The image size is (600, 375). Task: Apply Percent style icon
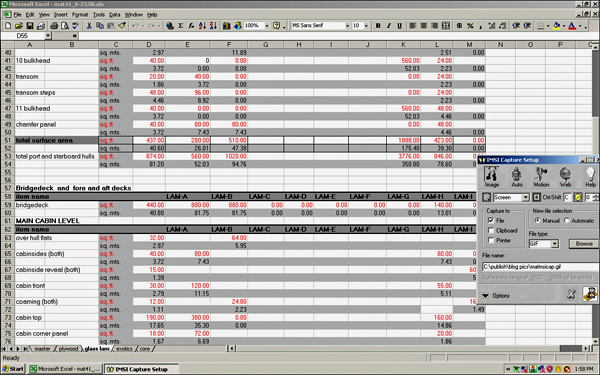470,26
